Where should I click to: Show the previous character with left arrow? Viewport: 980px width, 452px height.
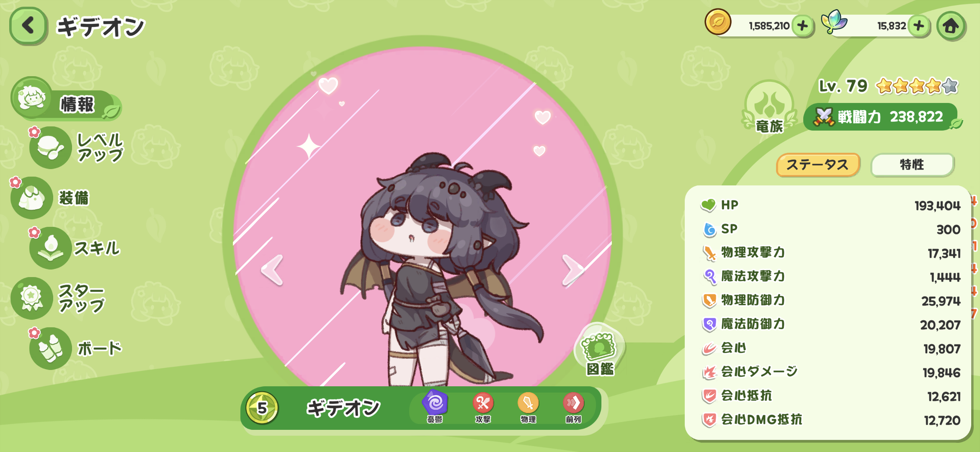(x=272, y=270)
